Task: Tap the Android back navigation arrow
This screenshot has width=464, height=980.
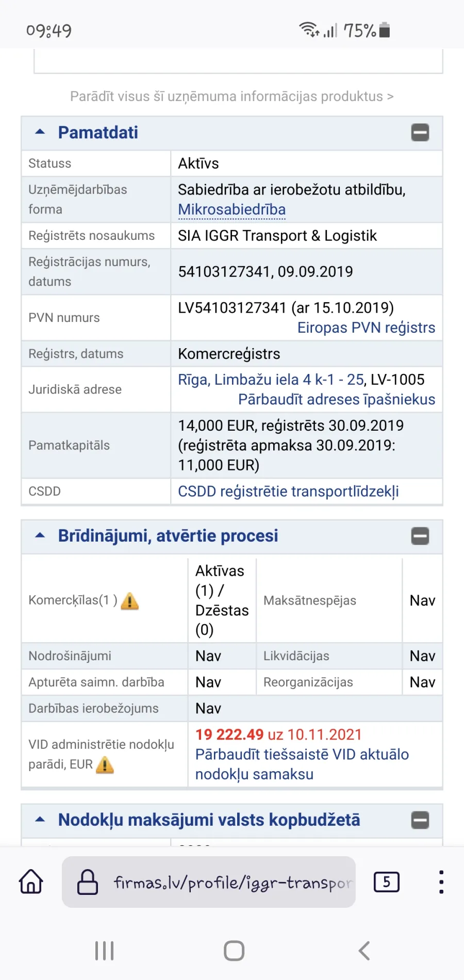Action: 364,951
